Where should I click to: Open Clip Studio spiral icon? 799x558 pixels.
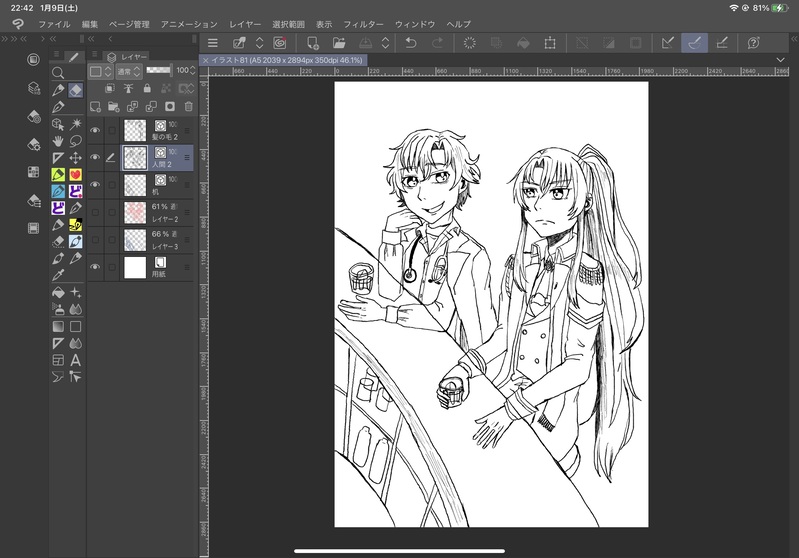point(280,43)
